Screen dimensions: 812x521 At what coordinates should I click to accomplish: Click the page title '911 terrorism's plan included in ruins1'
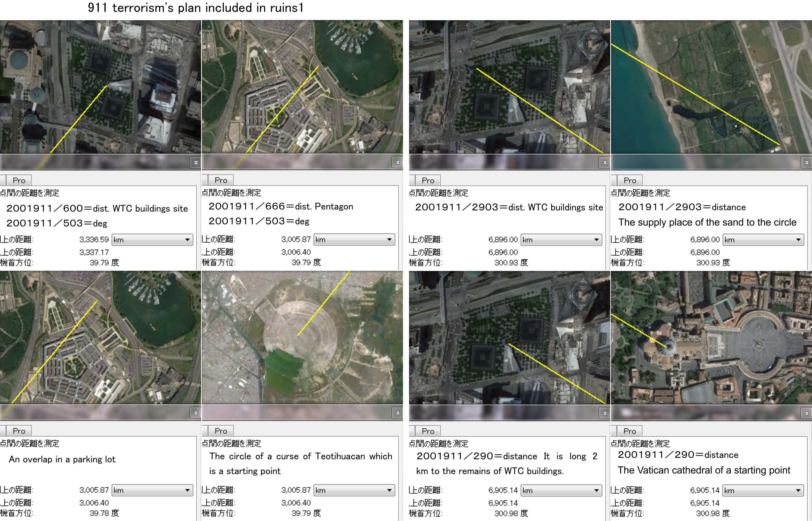196,8
